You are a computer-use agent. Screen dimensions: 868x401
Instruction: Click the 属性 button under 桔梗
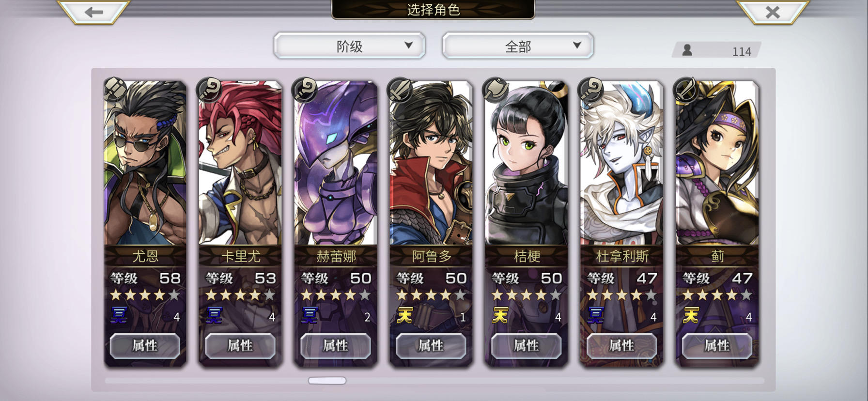pyautogui.click(x=526, y=346)
